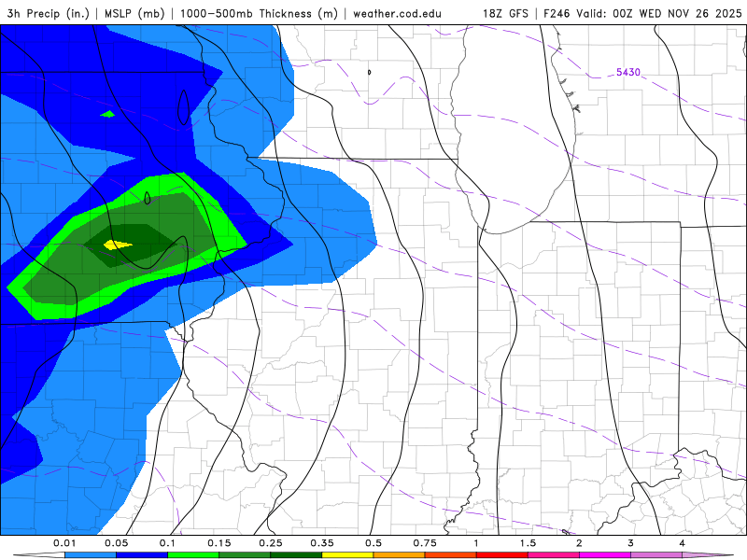
Task: Click the medium green 0.15 legend swatch
Action: click(245, 555)
